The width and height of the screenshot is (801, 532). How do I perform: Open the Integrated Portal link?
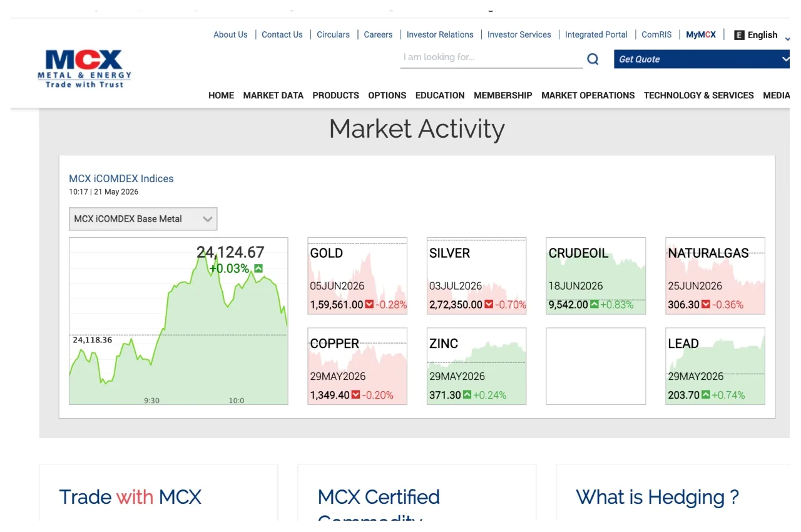pos(596,34)
